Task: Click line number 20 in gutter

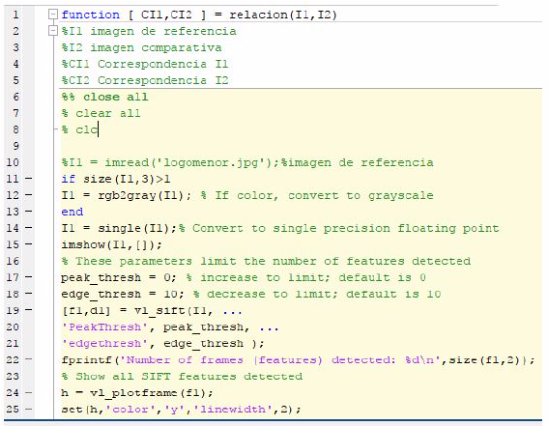Action: (13, 327)
